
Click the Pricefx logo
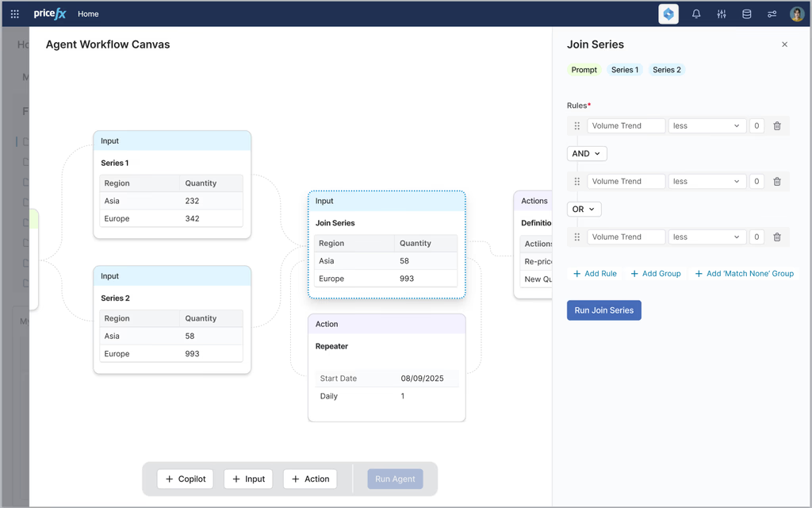pyautogui.click(x=49, y=13)
